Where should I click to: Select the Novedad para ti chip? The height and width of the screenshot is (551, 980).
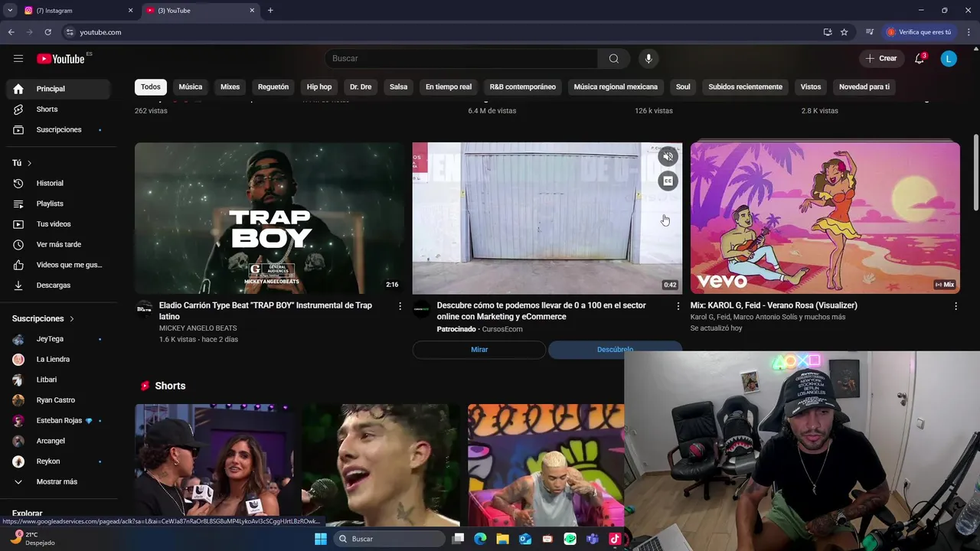[864, 86]
